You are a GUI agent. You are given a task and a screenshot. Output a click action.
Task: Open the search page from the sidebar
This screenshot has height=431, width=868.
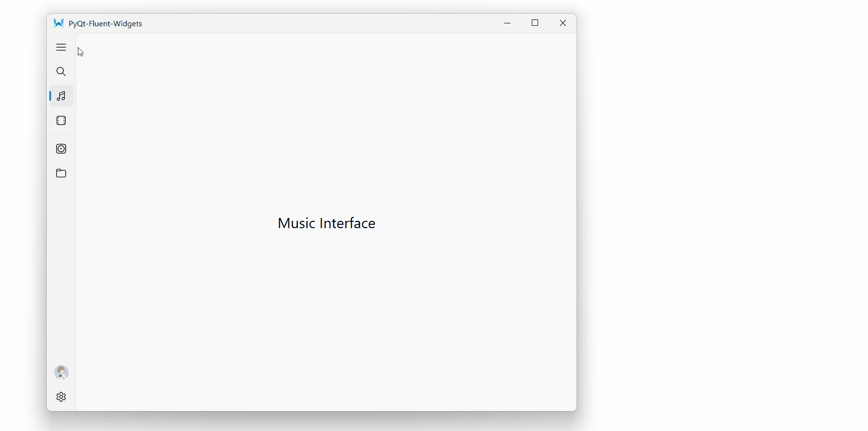pyautogui.click(x=61, y=72)
